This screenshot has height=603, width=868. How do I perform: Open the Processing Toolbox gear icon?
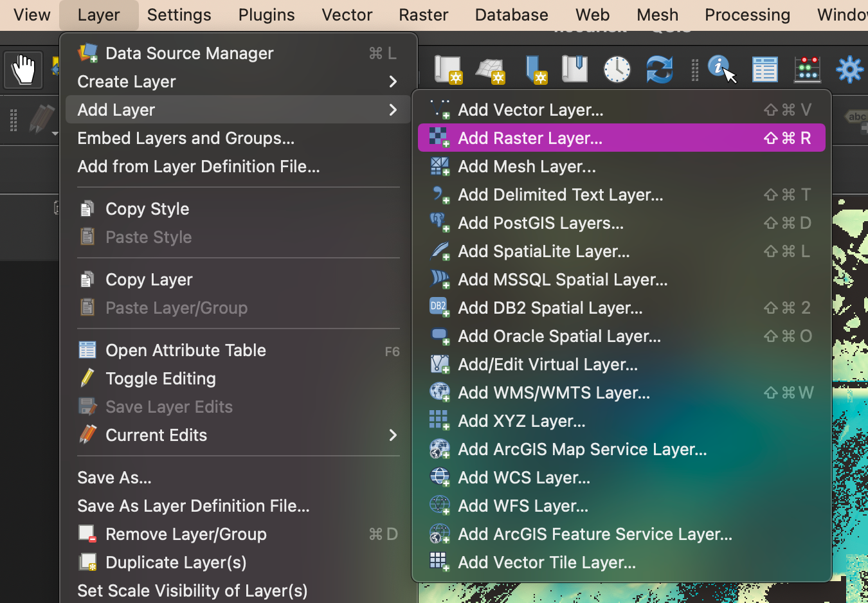pyautogui.click(x=849, y=69)
